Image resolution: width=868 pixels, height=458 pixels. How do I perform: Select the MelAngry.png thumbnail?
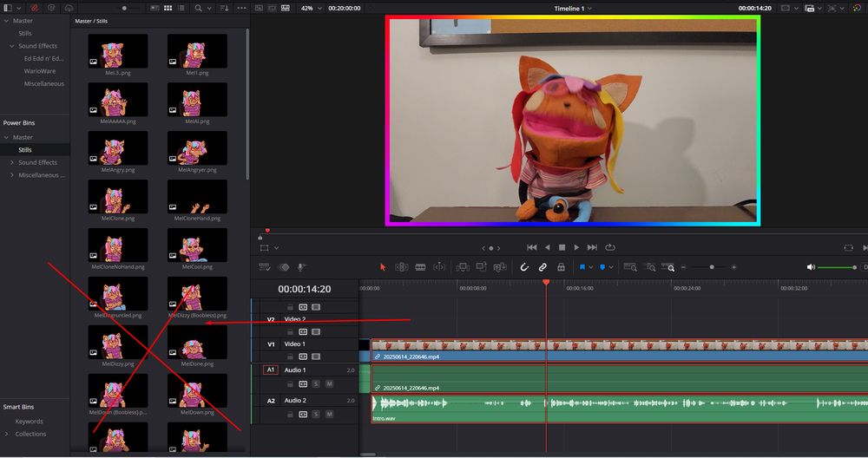[118, 148]
